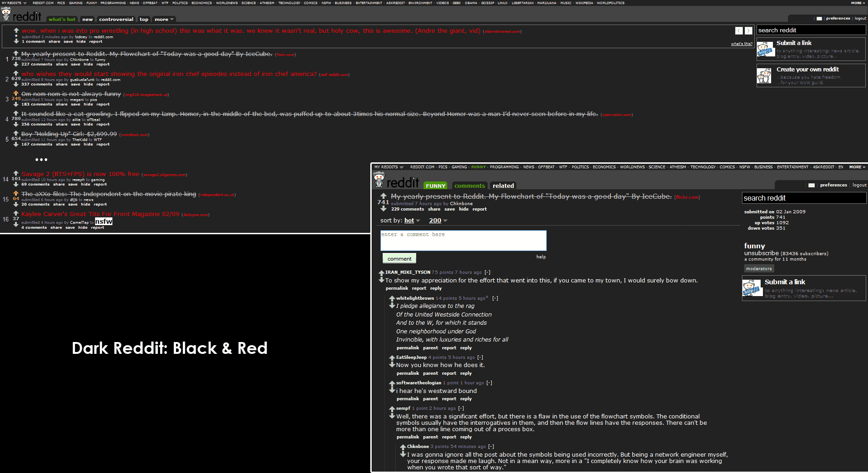Open the sort by hot dropdown

tap(412, 221)
